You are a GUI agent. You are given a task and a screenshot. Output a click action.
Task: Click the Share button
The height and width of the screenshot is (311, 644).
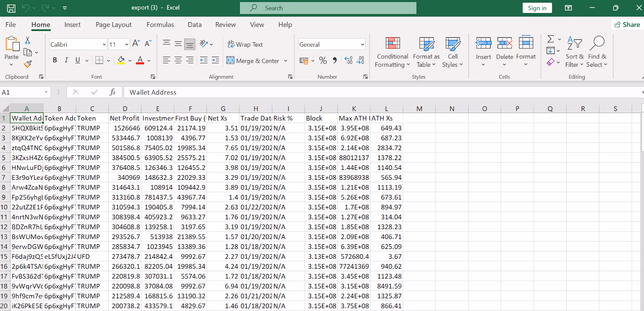(x=627, y=25)
